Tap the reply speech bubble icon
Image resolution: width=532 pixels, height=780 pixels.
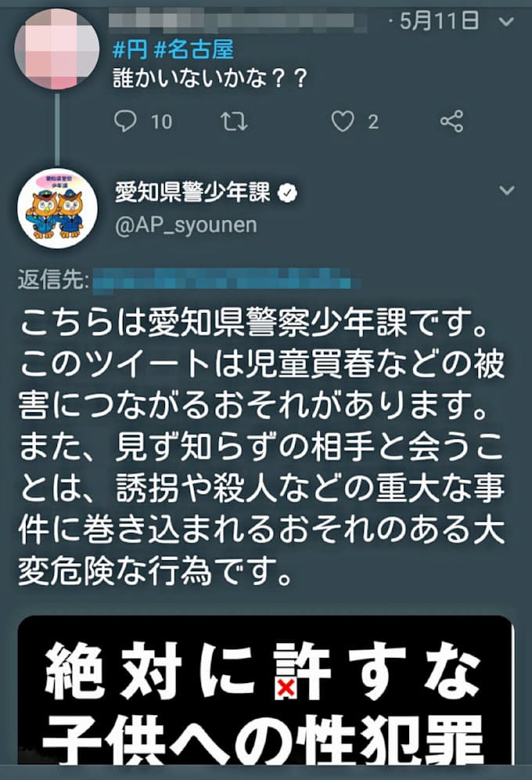click(125, 121)
